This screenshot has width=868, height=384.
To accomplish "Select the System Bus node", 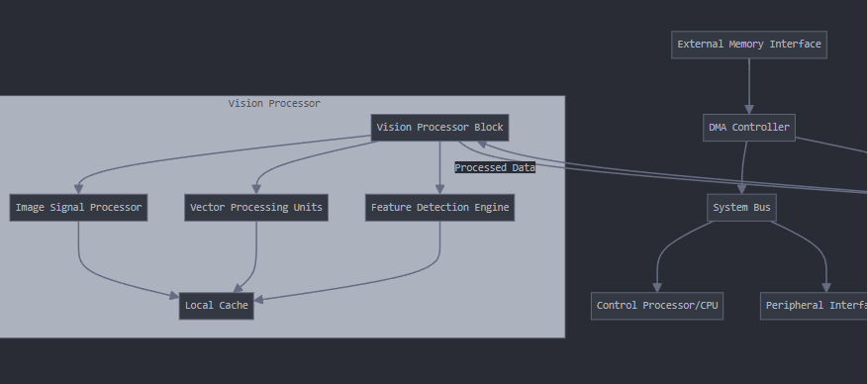I will [x=741, y=208].
